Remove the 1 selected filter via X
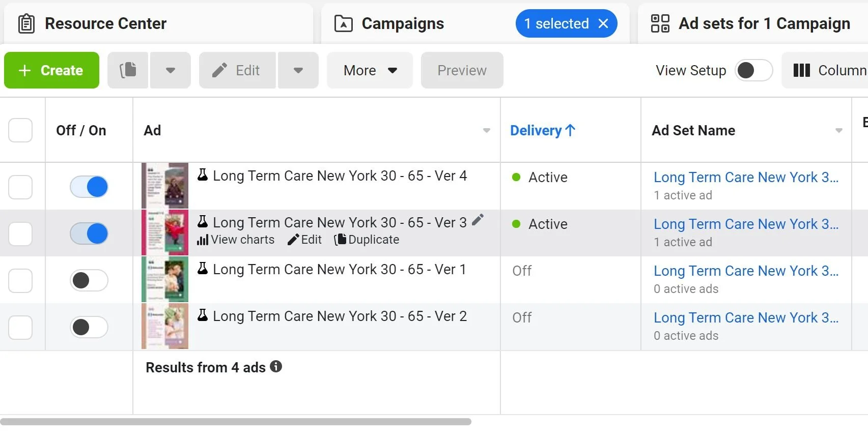 pos(603,23)
